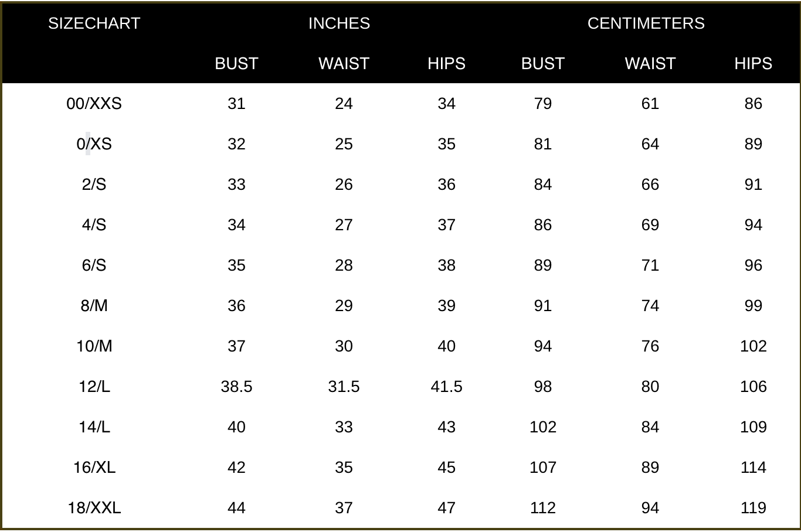
Task: Select the 8/M size row label
Action: pos(94,306)
